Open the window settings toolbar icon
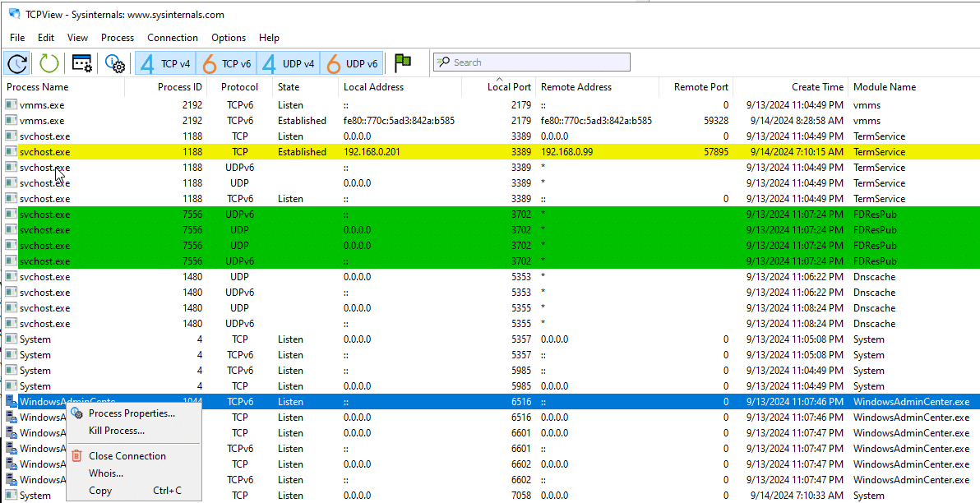The height and width of the screenshot is (503, 980). point(81,62)
